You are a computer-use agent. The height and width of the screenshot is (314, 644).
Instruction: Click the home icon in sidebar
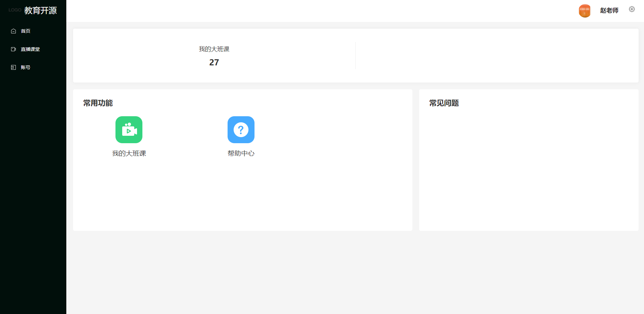pos(13,31)
